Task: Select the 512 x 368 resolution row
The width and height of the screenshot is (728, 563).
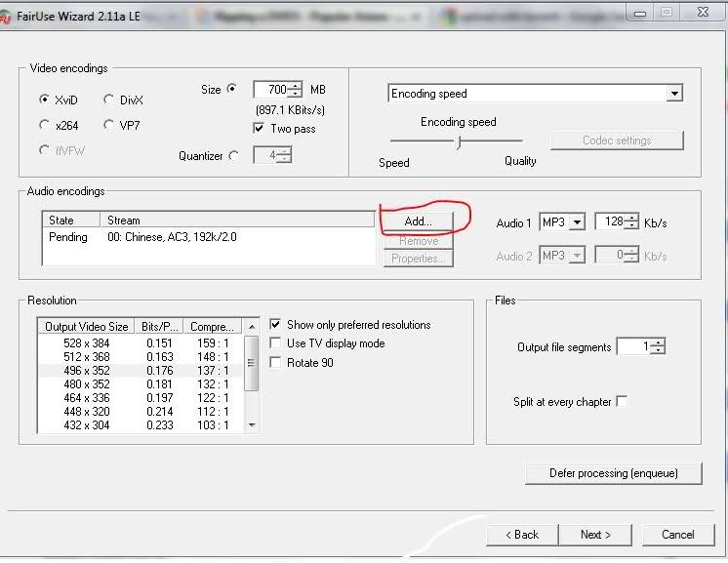Action: click(141, 357)
